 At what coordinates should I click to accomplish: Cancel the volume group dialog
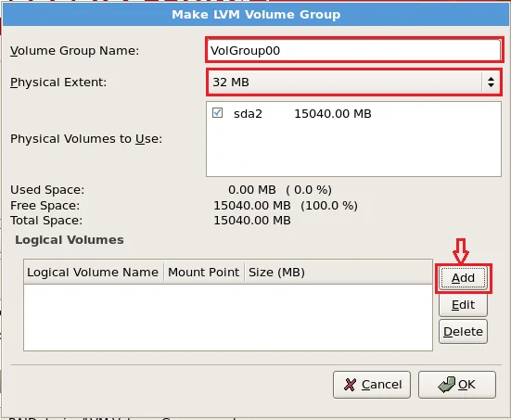tap(372, 385)
